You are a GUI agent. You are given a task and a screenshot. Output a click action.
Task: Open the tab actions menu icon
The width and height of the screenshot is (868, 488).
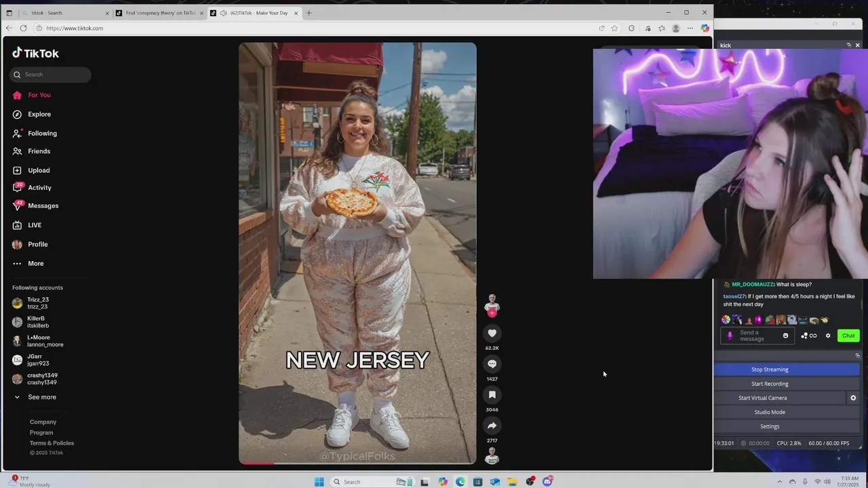tap(9, 13)
